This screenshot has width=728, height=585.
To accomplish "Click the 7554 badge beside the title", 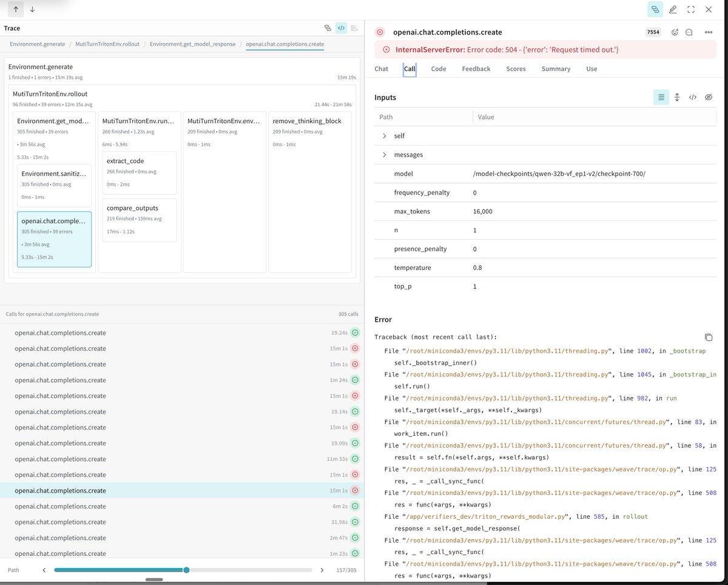I will (x=653, y=32).
